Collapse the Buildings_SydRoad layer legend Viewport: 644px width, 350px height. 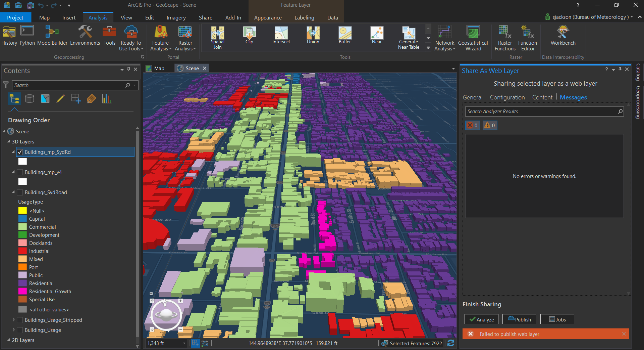(x=13, y=192)
